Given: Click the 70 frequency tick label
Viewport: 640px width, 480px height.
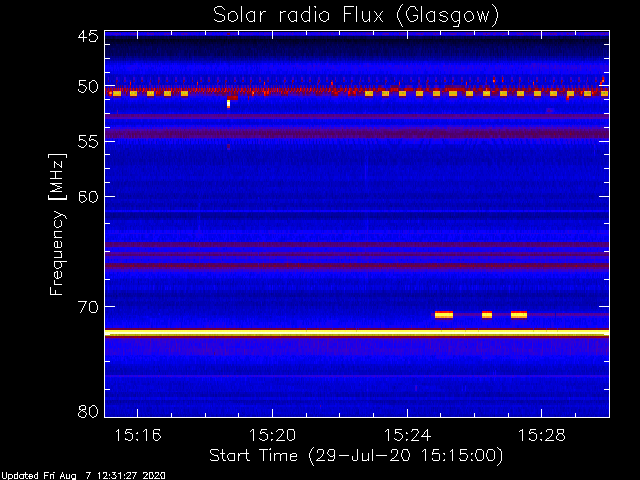Looking at the screenshot, I should point(88,307).
